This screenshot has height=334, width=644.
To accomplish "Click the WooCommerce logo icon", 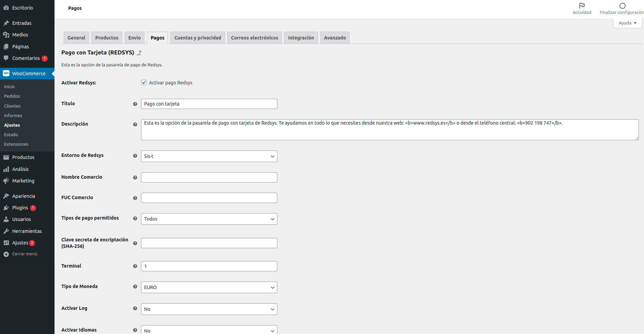I will click(x=6, y=74).
